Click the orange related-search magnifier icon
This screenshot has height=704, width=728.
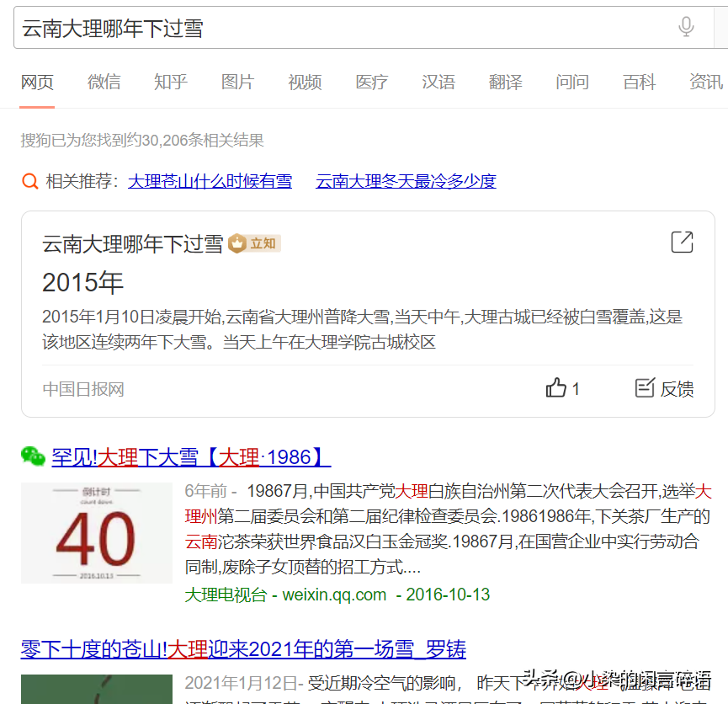click(30, 181)
